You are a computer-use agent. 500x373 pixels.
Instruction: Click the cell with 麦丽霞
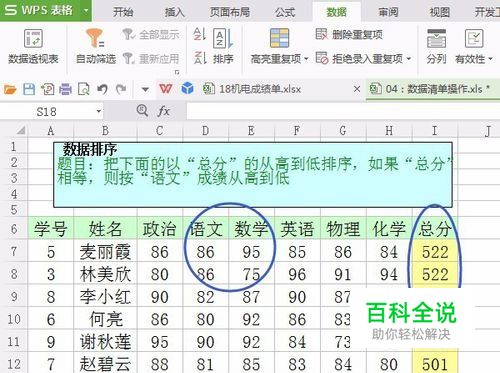105,251
